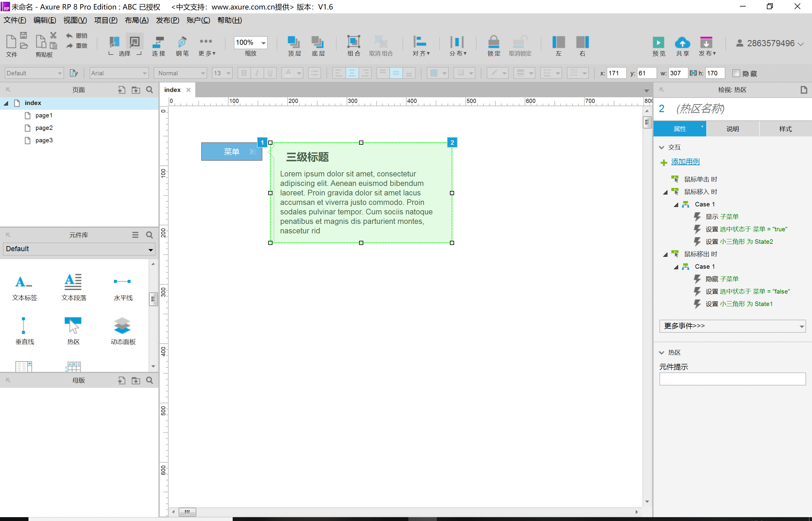Close the index tab
The image size is (812, 521).
click(x=188, y=90)
